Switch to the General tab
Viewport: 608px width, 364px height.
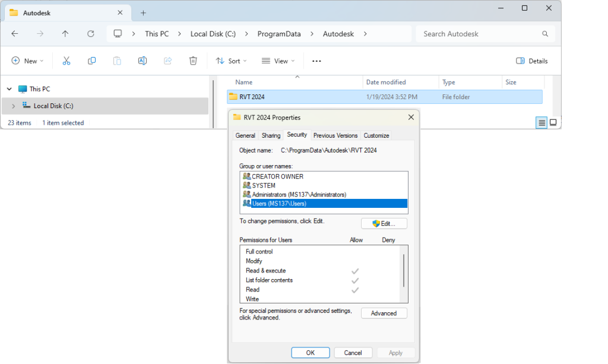click(245, 135)
